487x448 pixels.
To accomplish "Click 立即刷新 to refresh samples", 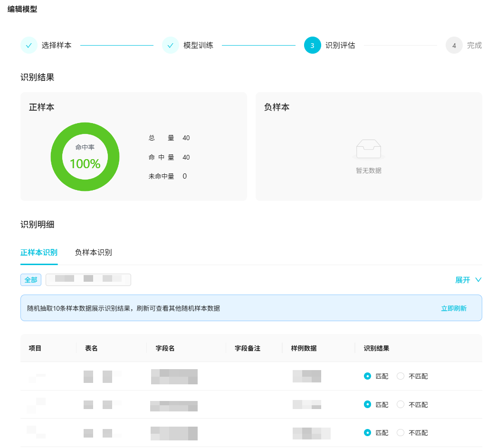I will point(454,308).
